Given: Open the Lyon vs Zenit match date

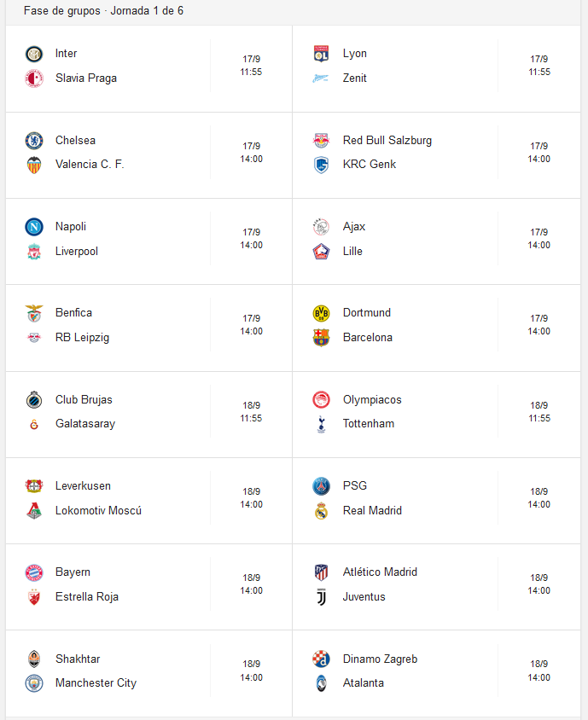Looking at the screenshot, I should coord(539,59).
